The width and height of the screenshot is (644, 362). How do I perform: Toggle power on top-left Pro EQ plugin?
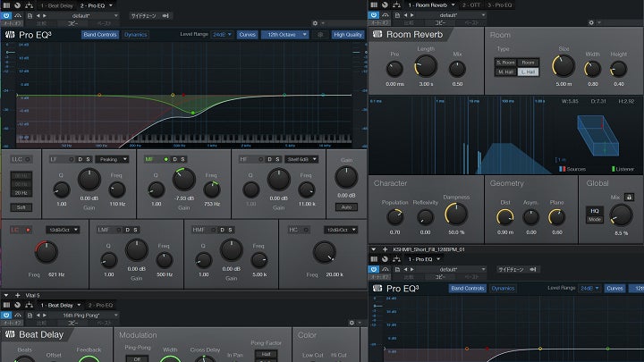(8, 15)
